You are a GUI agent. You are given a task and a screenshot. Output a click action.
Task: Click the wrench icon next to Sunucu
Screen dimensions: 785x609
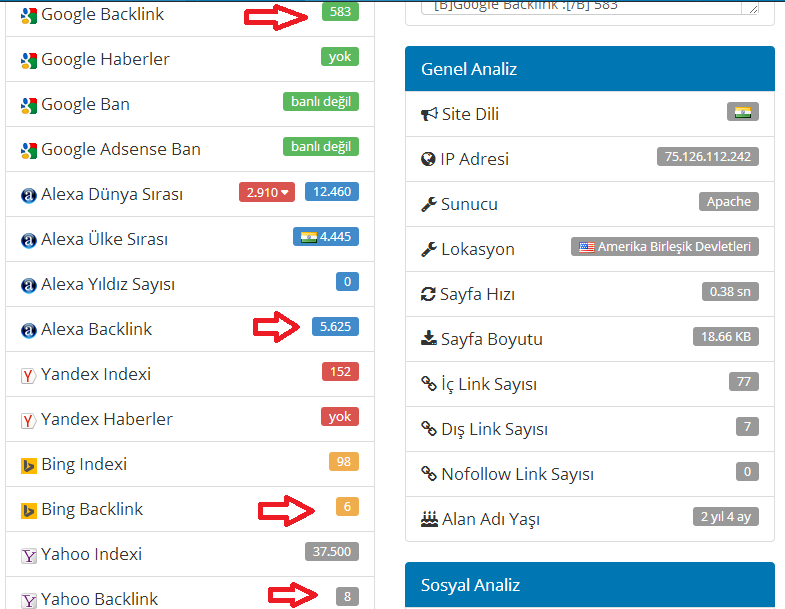[429, 204]
